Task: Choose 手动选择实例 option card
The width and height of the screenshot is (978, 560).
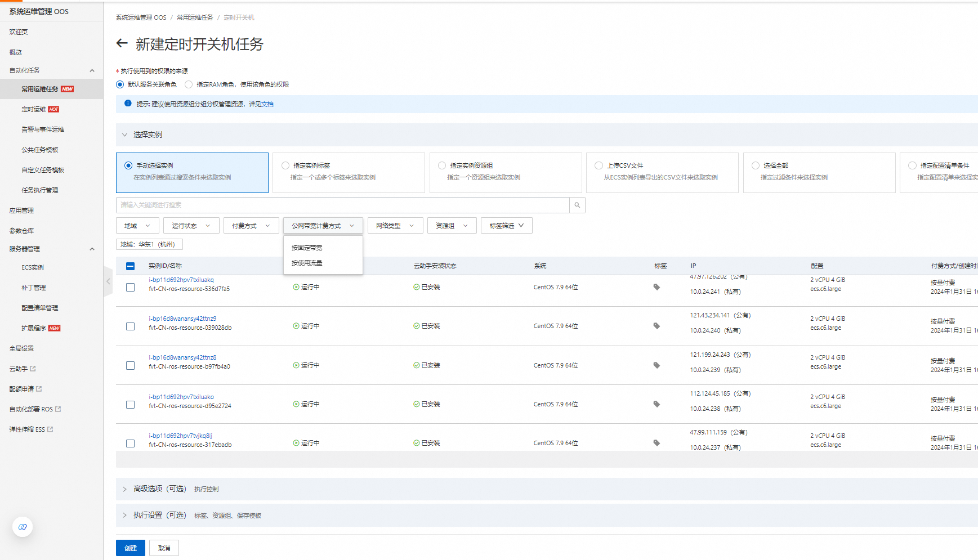Action: (x=192, y=173)
